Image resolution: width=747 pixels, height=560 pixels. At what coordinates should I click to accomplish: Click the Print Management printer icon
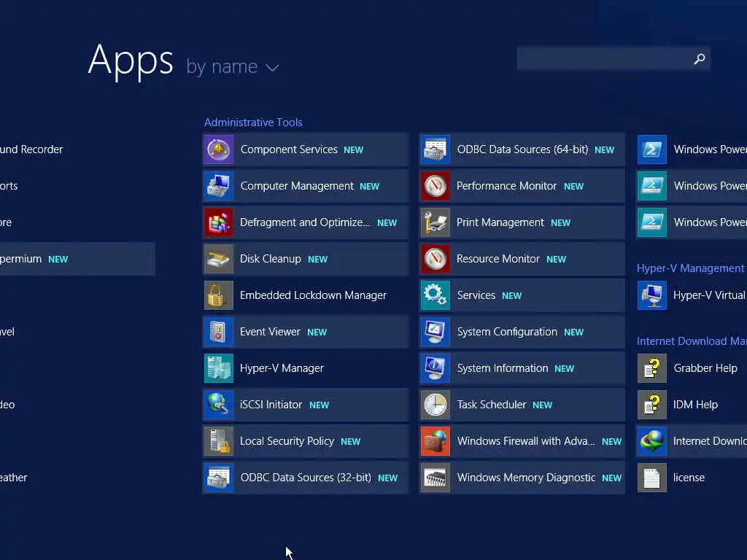pos(436,222)
